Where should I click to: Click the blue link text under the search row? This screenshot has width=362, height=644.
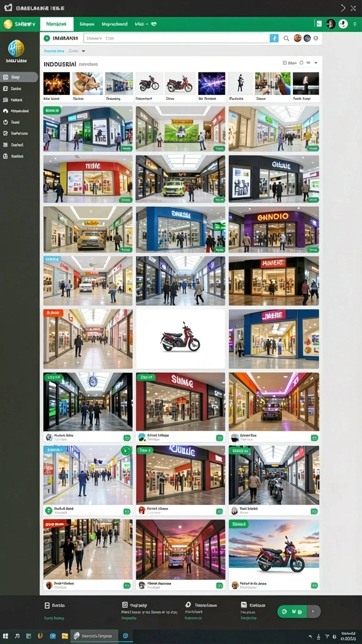pos(54,51)
